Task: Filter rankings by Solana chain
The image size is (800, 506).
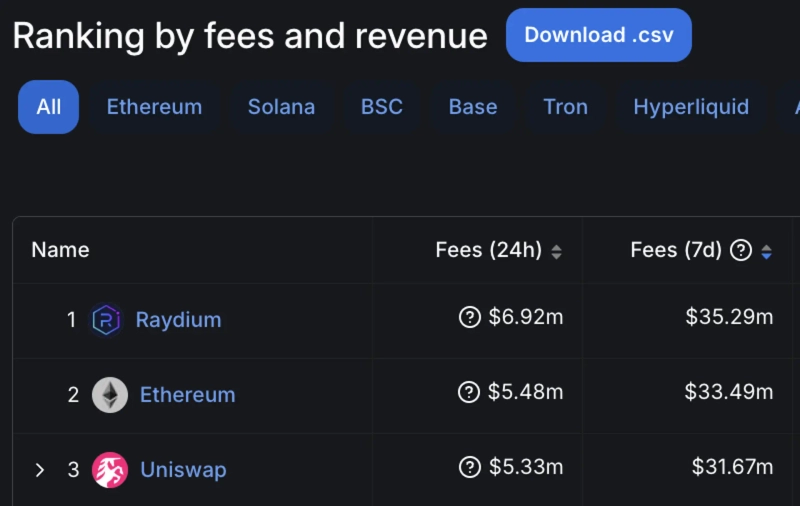Action: pyautogui.click(x=281, y=107)
